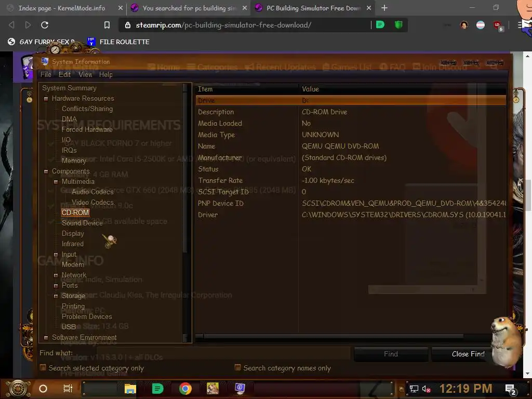Switch to Index page - KernelMode.info tab
Image resolution: width=532 pixels, height=399 pixels.
[x=62, y=8]
